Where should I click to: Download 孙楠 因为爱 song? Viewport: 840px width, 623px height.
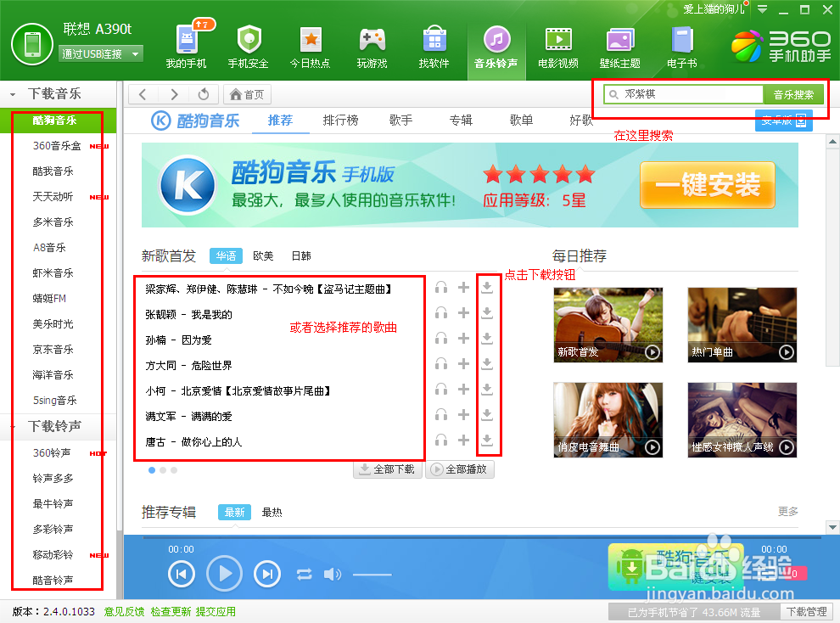[486, 339]
